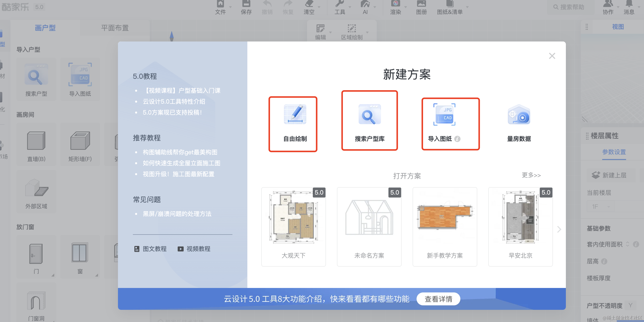Screen dimensions: 644x322
Task: Expand the 文件 dropdown arrow
Action: point(230,7)
